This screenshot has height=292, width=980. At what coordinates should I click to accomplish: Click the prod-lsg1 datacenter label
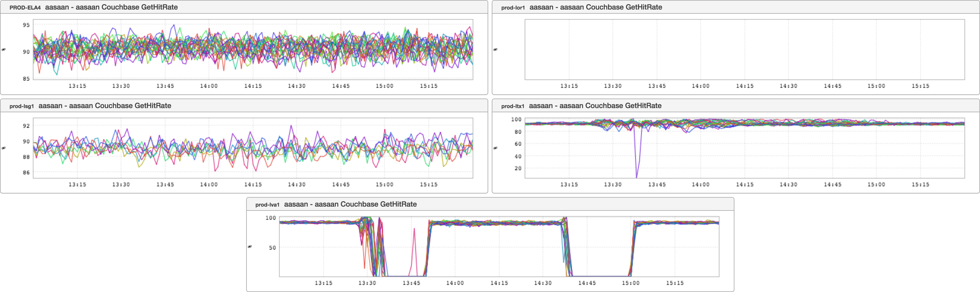coord(22,106)
